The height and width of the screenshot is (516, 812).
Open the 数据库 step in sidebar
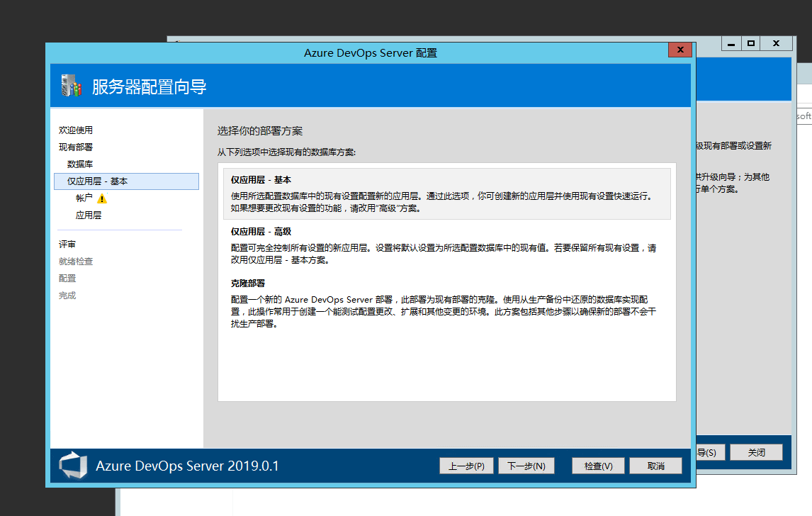pyautogui.click(x=80, y=164)
